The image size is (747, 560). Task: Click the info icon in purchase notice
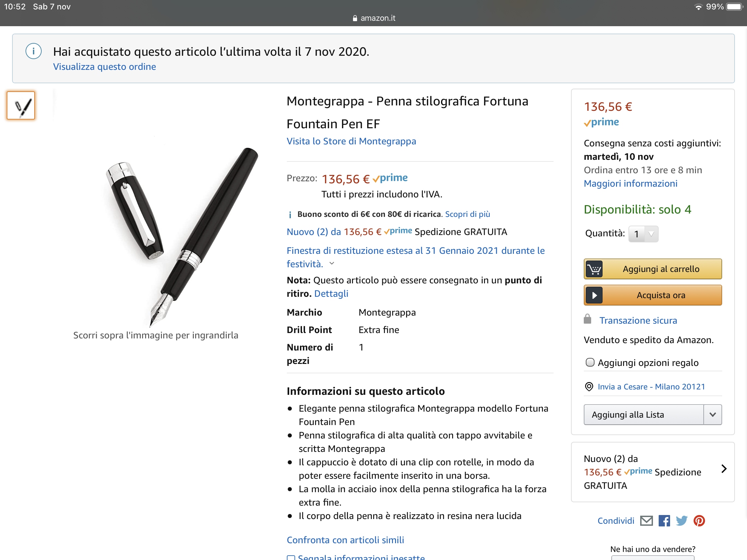click(34, 52)
